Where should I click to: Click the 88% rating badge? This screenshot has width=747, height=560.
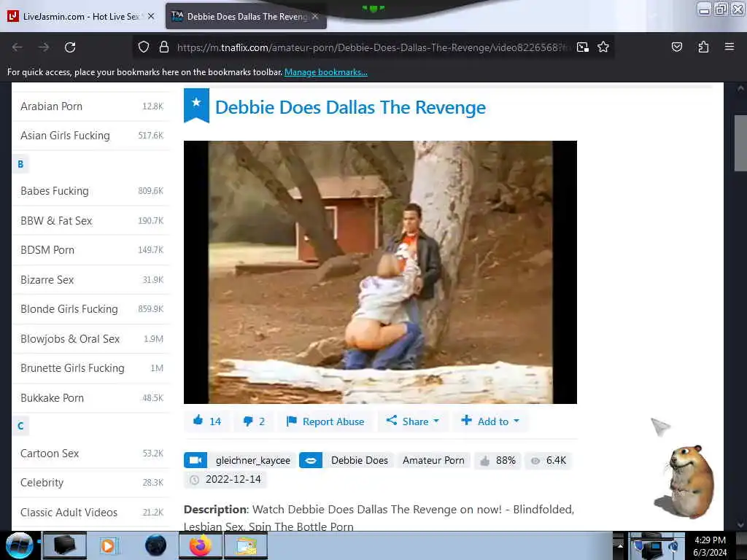coord(498,461)
